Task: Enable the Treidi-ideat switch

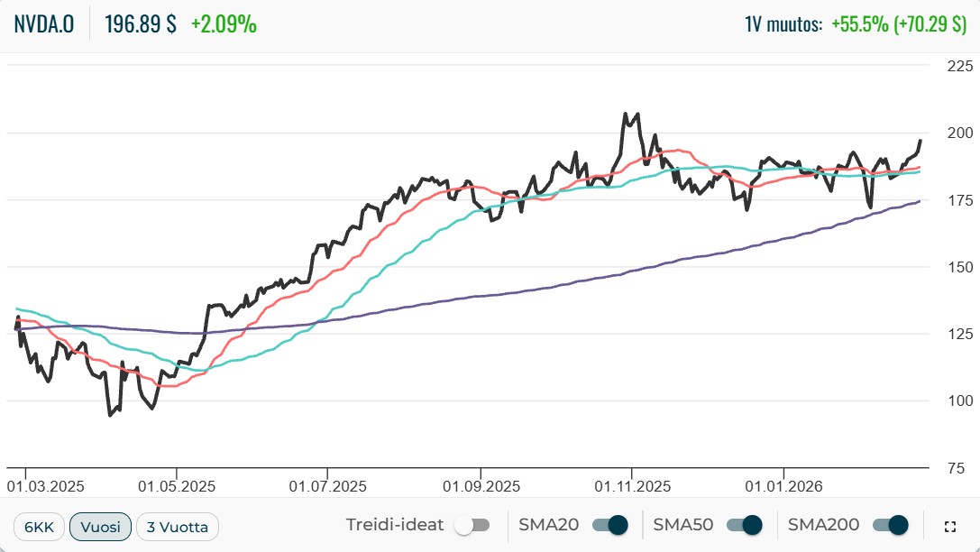Action: pos(472,526)
